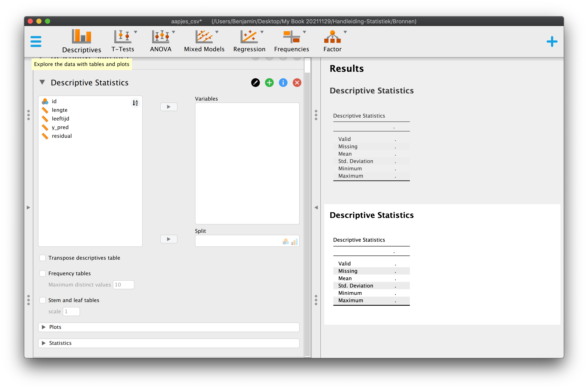Enable Transpose descriptives table
This screenshot has height=390, width=588.
click(43, 258)
